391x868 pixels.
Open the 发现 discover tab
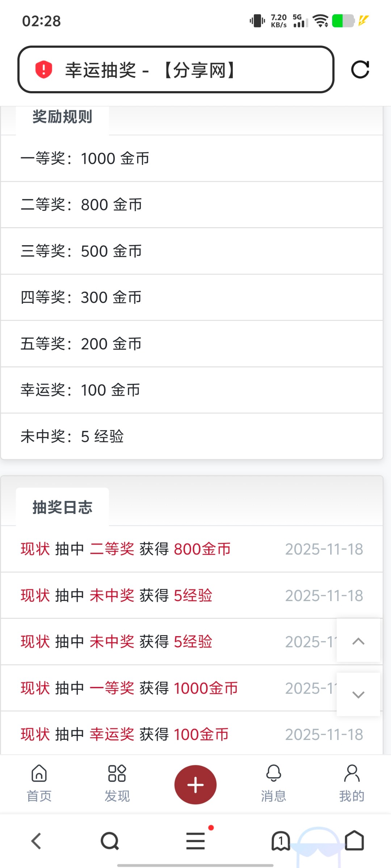(117, 783)
